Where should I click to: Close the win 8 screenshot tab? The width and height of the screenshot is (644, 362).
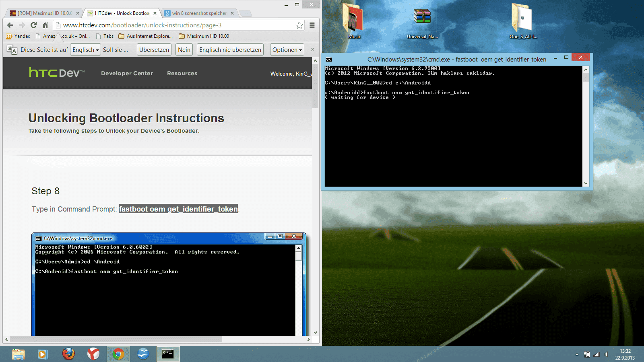coord(232,13)
